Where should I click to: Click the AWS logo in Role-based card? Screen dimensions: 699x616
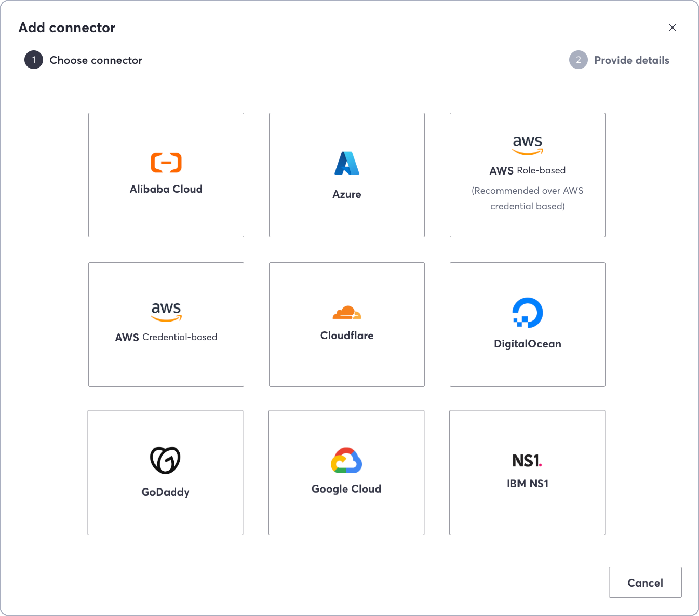pyautogui.click(x=527, y=145)
